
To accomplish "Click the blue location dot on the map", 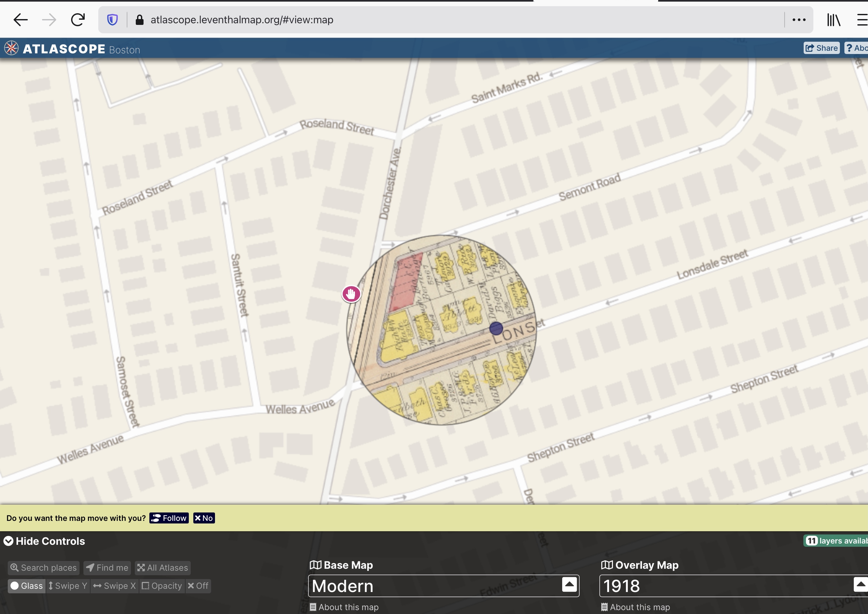I will [496, 328].
